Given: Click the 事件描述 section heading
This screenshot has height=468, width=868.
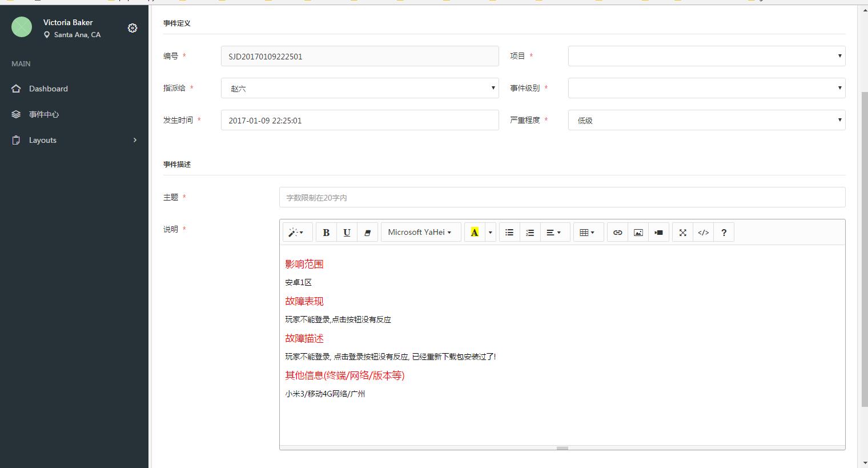Looking at the screenshot, I should point(177,164).
